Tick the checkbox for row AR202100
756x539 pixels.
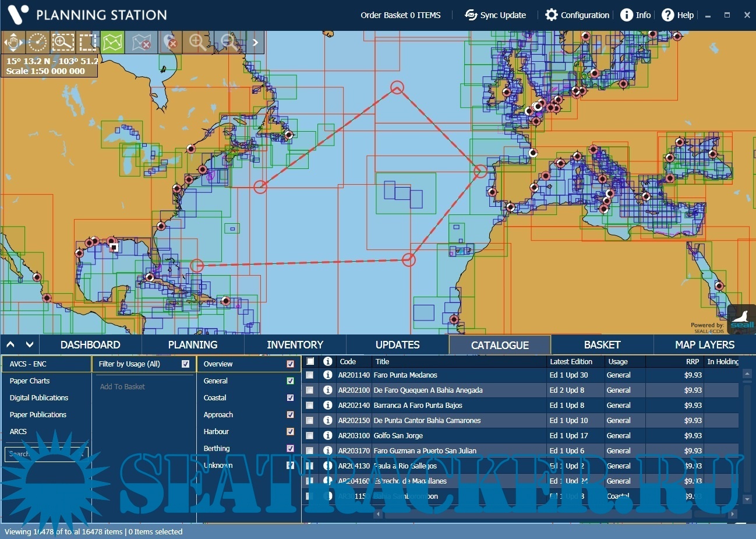click(x=310, y=390)
